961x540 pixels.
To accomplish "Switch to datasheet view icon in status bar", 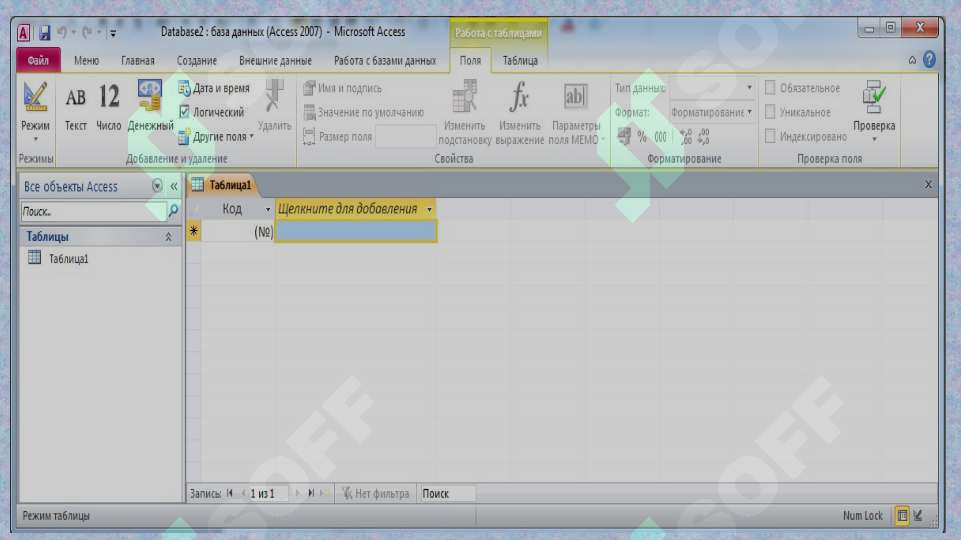I will click(x=902, y=515).
